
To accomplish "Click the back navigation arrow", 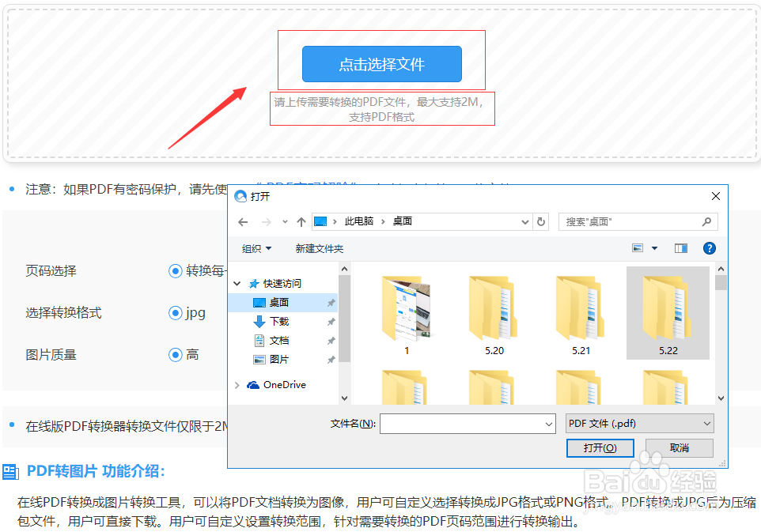I will (244, 222).
